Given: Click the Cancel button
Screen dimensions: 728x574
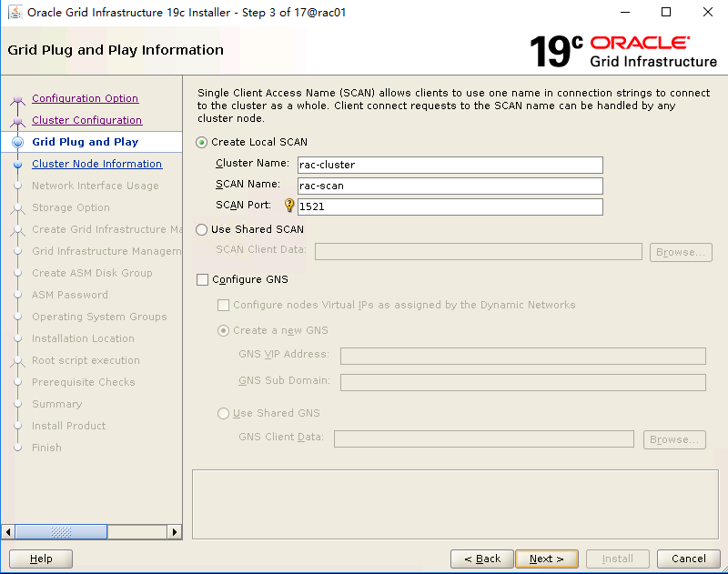Looking at the screenshot, I should coord(689,559).
